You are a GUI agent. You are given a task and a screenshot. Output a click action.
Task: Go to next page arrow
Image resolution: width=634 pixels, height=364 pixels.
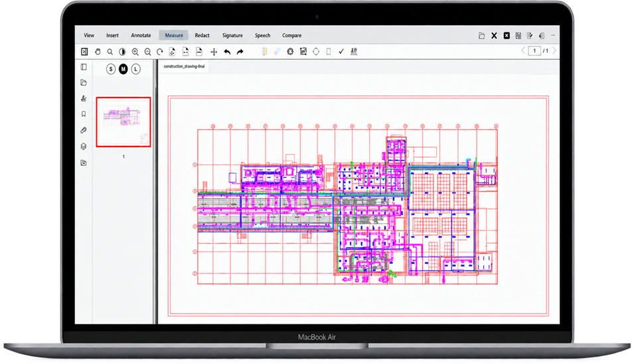click(554, 50)
